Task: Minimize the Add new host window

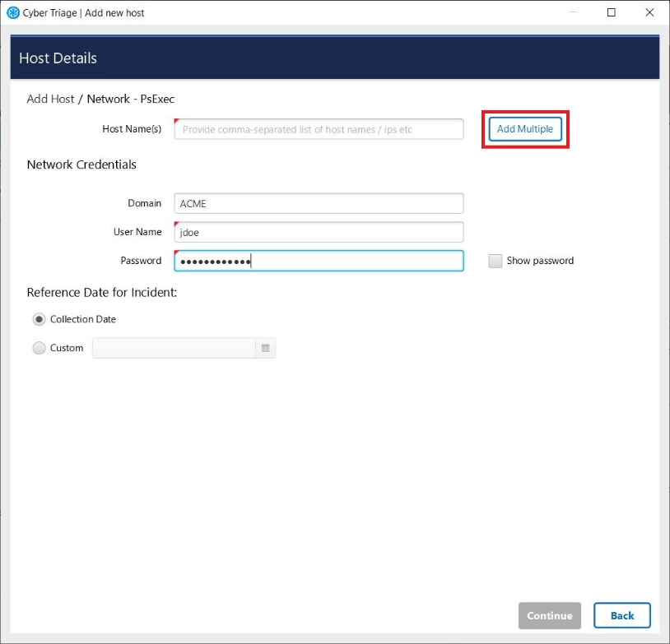Action: 574,13
